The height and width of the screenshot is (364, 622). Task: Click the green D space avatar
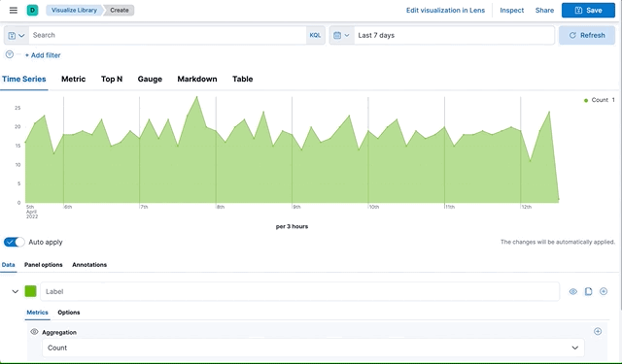point(32,11)
